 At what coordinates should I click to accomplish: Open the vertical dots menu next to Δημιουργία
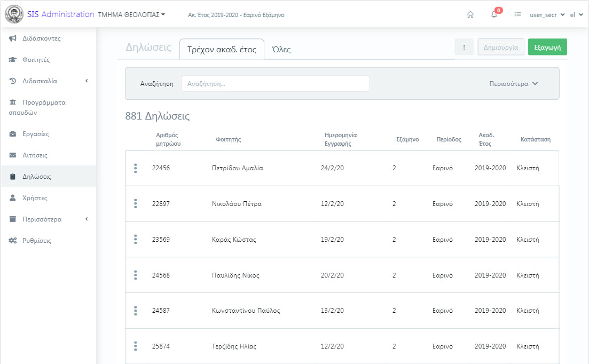pos(464,48)
